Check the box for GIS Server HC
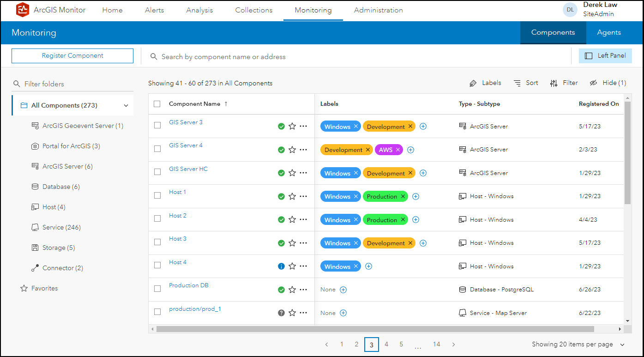This screenshot has width=644, height=357. tap(157, 172)
